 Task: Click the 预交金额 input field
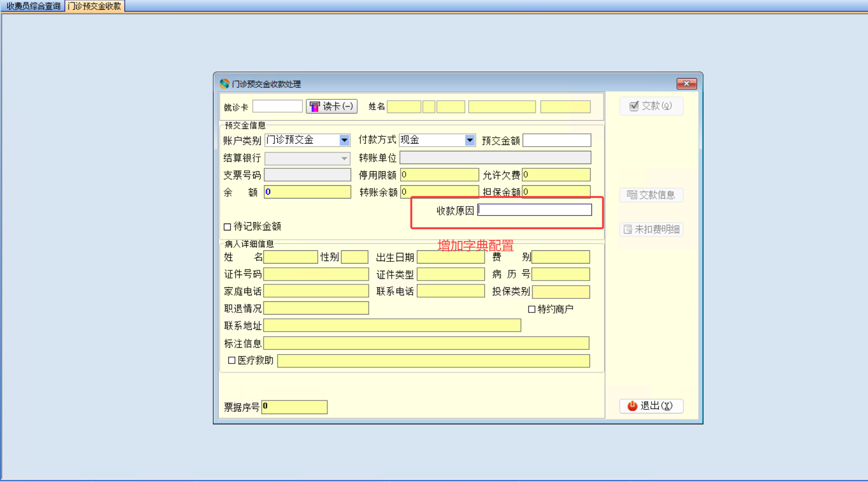coord(556,140)
